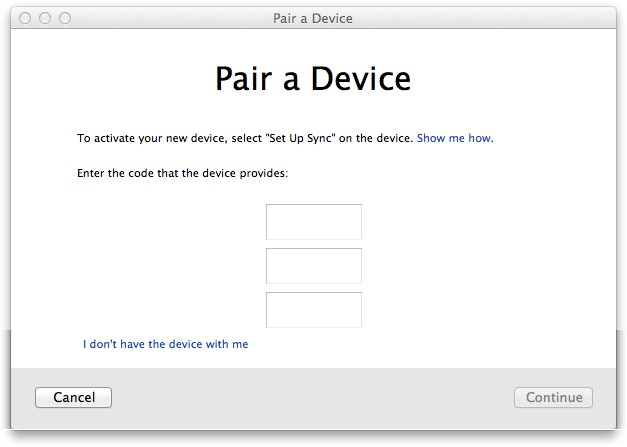Focus the bottom code entry field
Viewport: 627px width, 447px height.
[x=314, y=310]
